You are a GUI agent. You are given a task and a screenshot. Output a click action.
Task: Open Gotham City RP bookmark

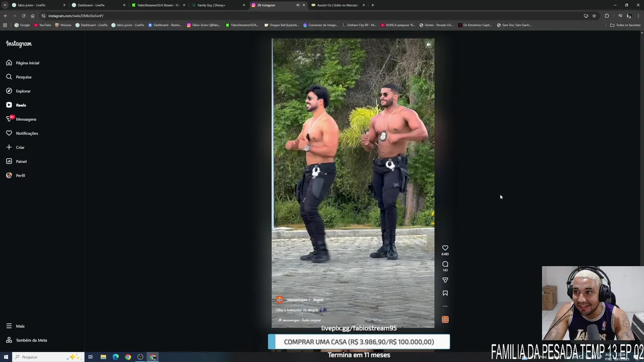pyautogui.click(x=359, y=25)
